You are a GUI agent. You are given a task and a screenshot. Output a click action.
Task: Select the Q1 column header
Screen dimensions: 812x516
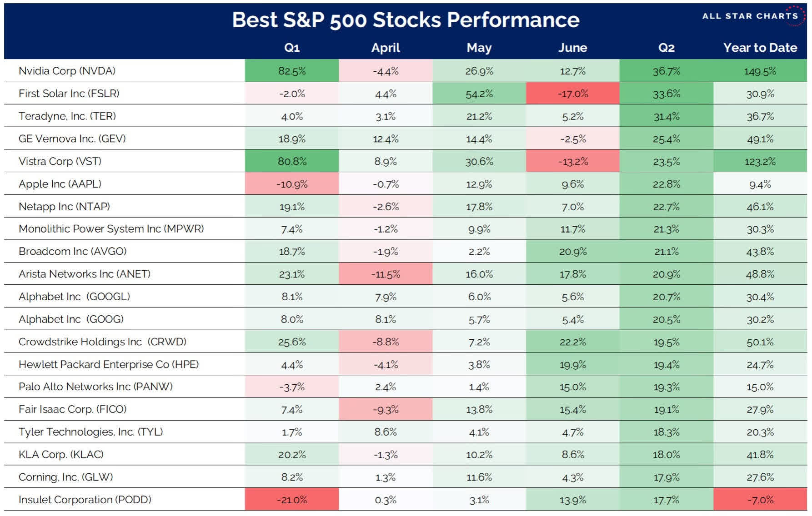pyautogui.click(x=292, y=48)
